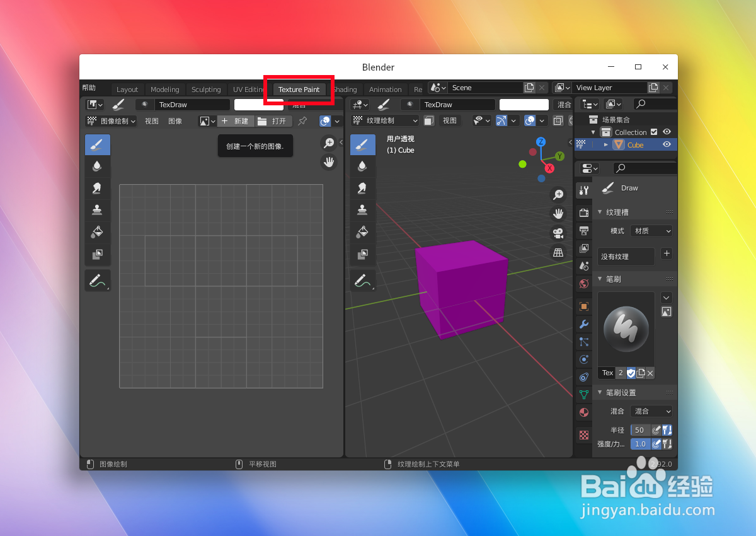Open the Layout workspace tab
This screenshot has height=536, width=756.
[127, 90]
